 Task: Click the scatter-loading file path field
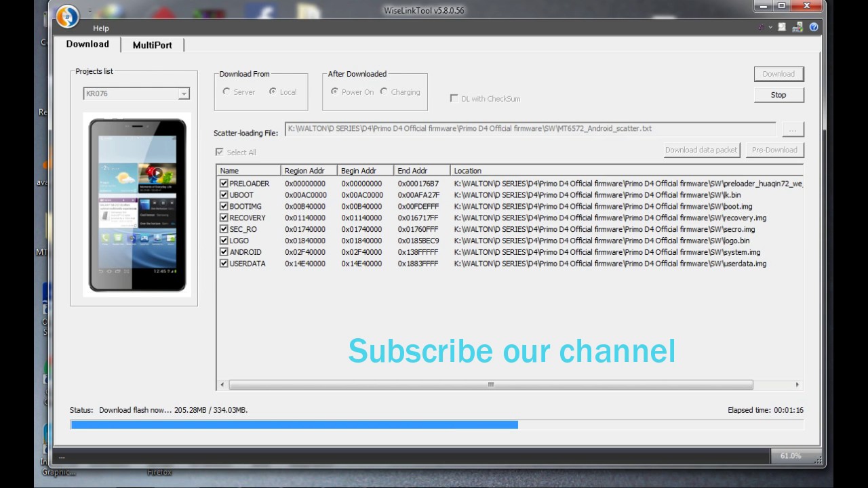pos(530,129)
